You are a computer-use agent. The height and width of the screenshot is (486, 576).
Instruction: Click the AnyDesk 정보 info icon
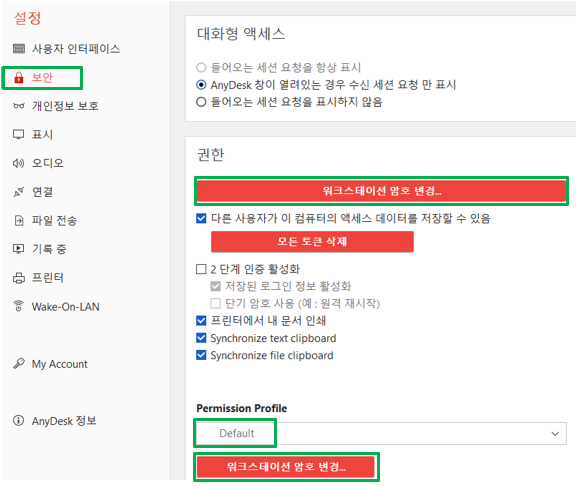coord(19,421)
